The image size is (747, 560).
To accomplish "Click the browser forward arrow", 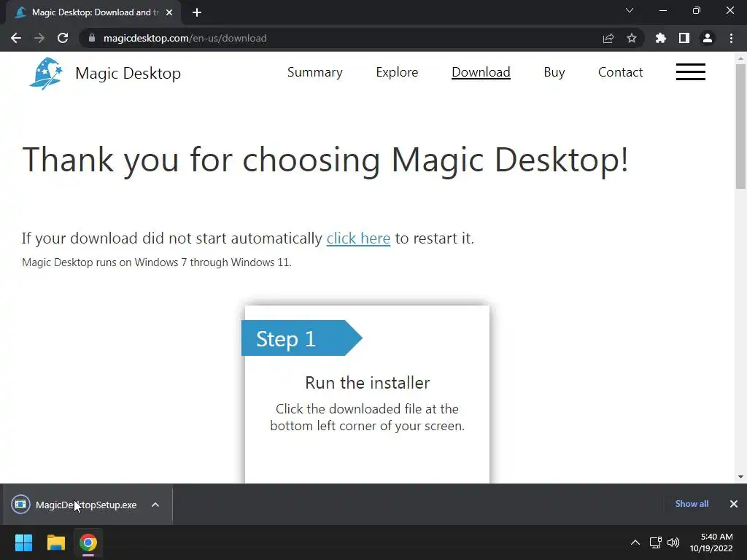I will 39,38.
